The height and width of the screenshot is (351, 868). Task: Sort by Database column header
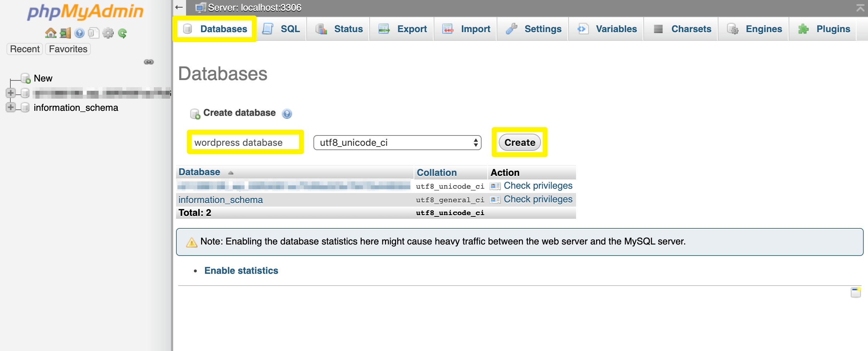click(x=199, y=172)
